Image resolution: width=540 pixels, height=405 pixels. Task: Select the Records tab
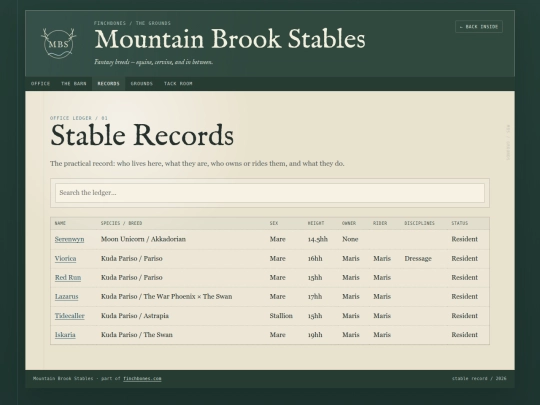click(x=108, y=83)
